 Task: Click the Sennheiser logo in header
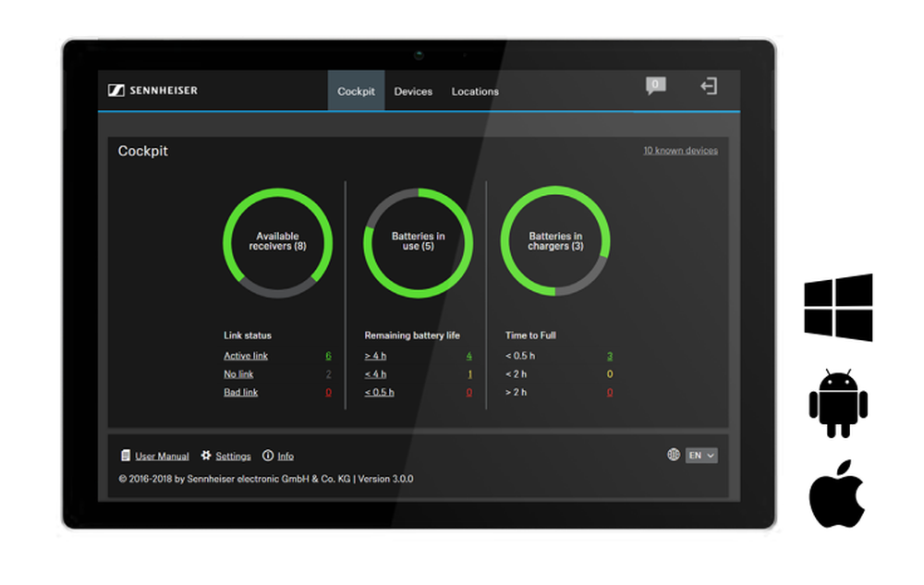pos(152,91)
